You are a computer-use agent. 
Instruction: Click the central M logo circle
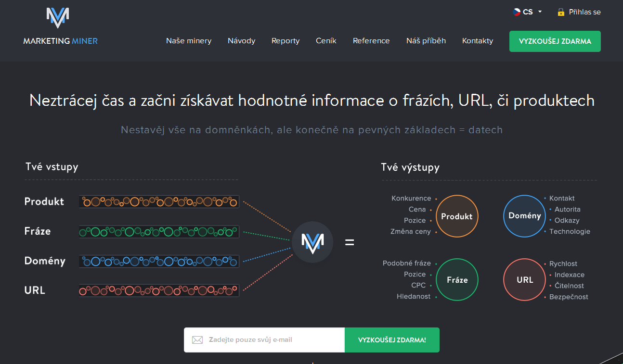point(312,242)
